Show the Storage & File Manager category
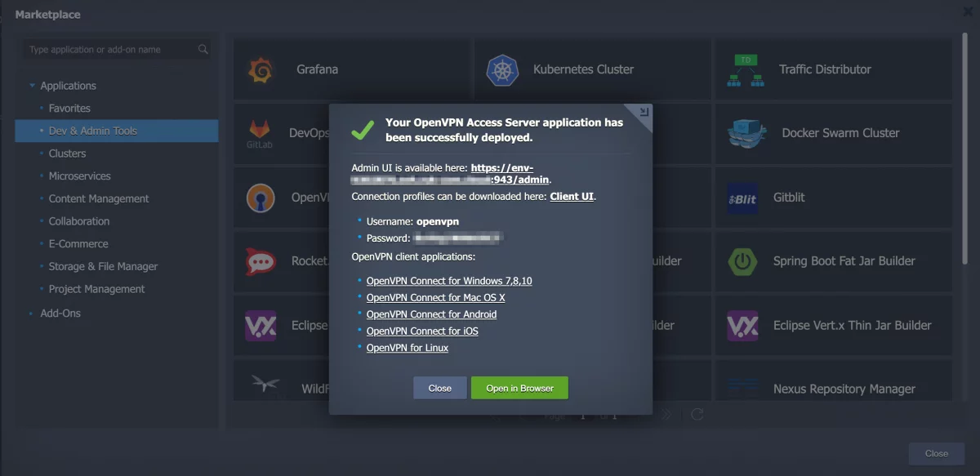This screenshot has width=980, height=476. click(103, 267)
